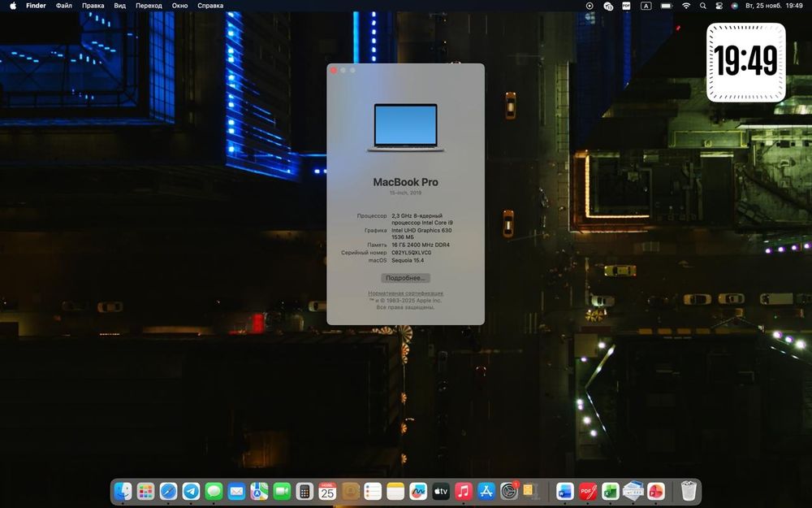Open Notes app in the Dock
Viewport: 812px width, 508px height.
pyautogui.click(x=395, y=491)
